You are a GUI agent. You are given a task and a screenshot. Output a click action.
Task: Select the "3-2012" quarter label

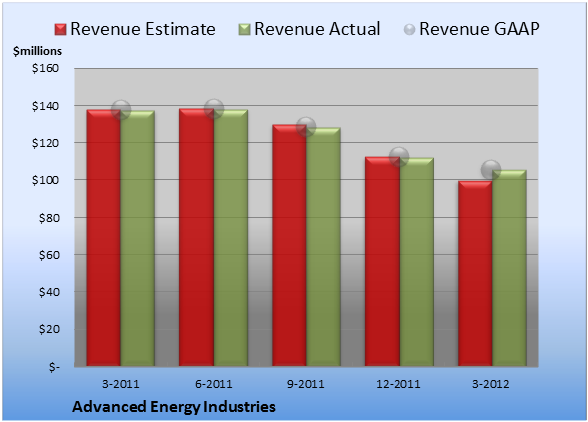point(490,384)
